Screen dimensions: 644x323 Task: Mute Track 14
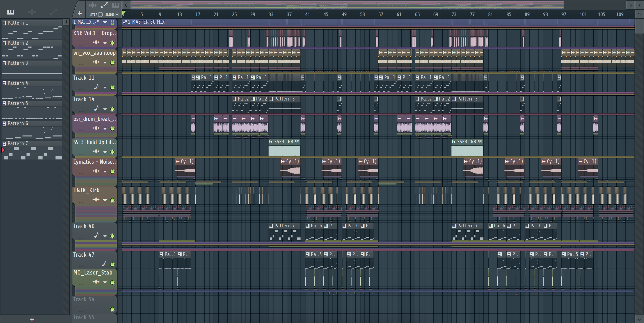click(x=112, y=109)
